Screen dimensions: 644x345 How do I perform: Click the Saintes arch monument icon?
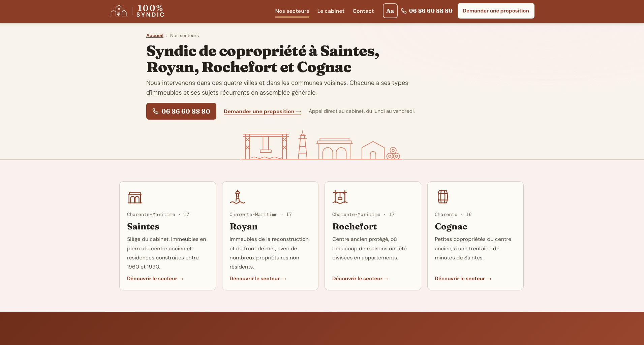tap(135, 197)
